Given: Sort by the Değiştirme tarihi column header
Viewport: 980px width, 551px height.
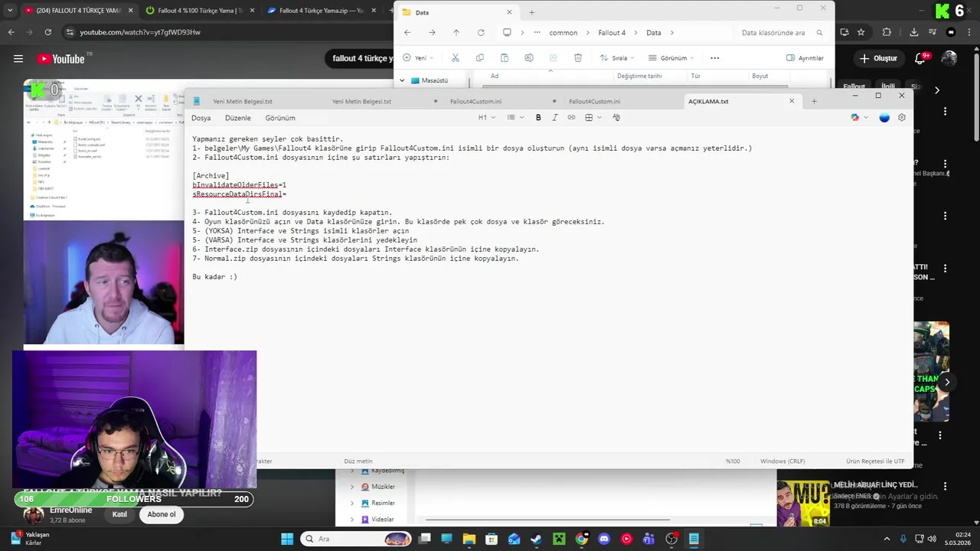Looking at the screenshot, I should coord(639,76).
